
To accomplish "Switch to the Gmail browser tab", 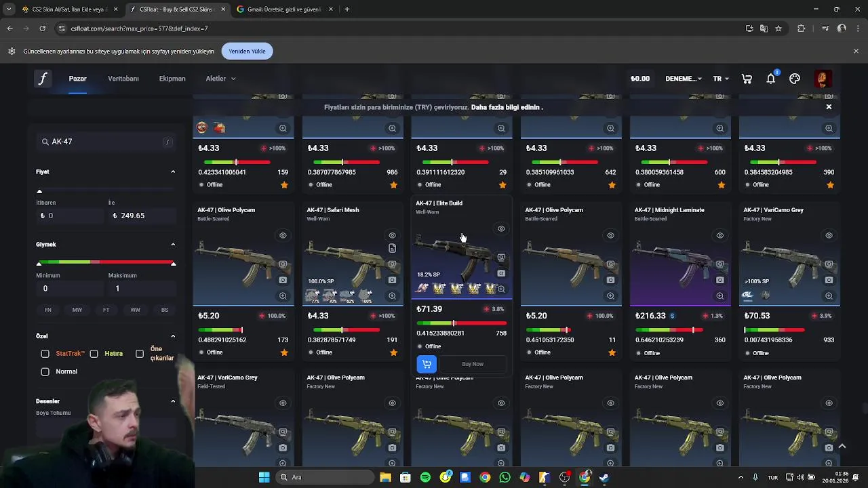I will point(283,9).
